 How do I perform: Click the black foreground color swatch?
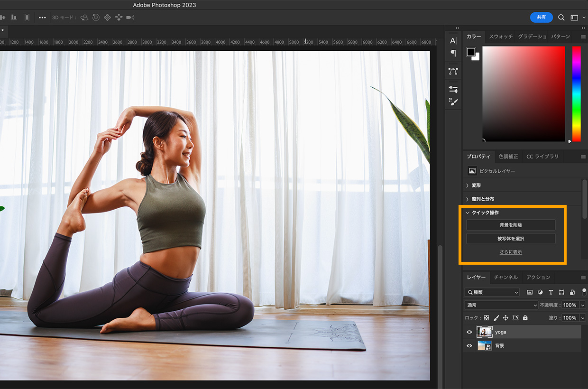(470, 52)
